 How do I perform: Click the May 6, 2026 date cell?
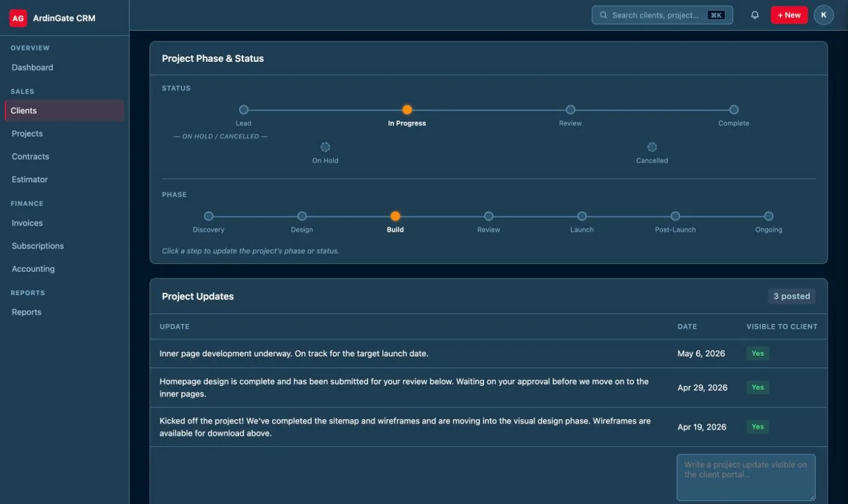[x=701, y=353]
